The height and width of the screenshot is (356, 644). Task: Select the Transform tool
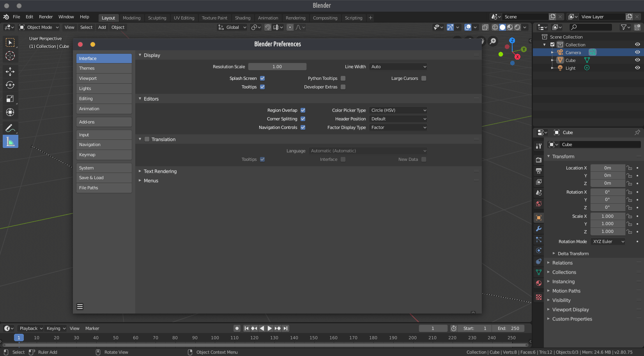(10, 112)
